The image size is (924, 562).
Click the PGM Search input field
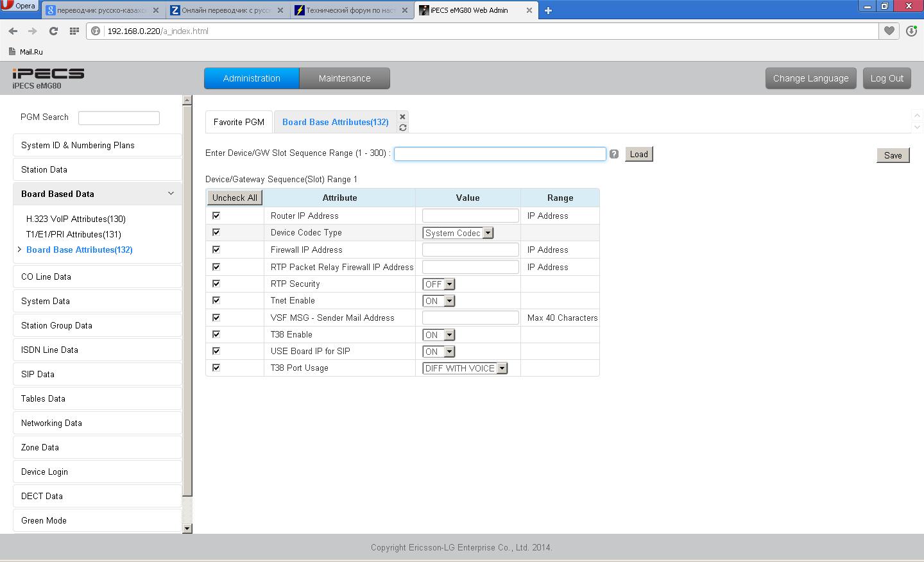click(x=119, y=118)
